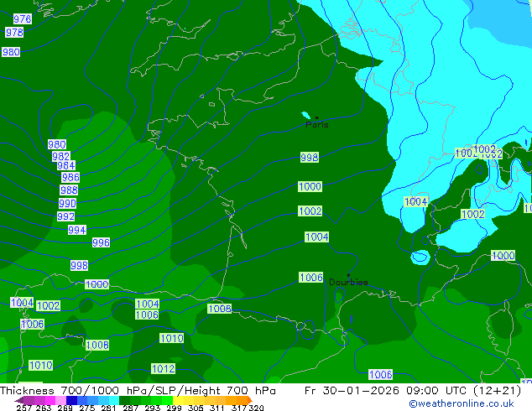
Task: Select the 998 label below Paris
Action: (310, 158)
